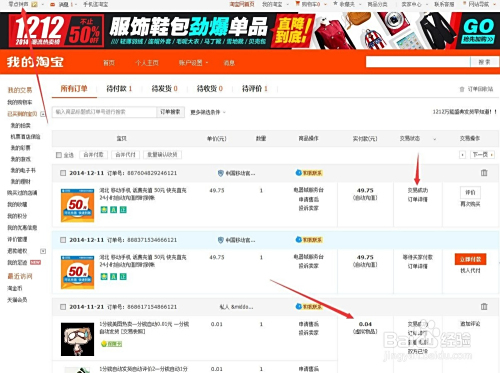Click the shield icon beside the second order's 中国移动 seller
The image size is (500, 373).
point(220,240)
